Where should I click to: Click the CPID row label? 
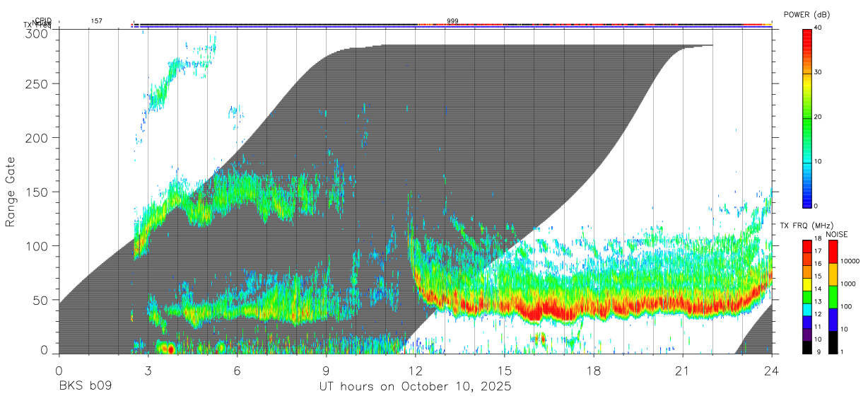(x=43, y=21)
